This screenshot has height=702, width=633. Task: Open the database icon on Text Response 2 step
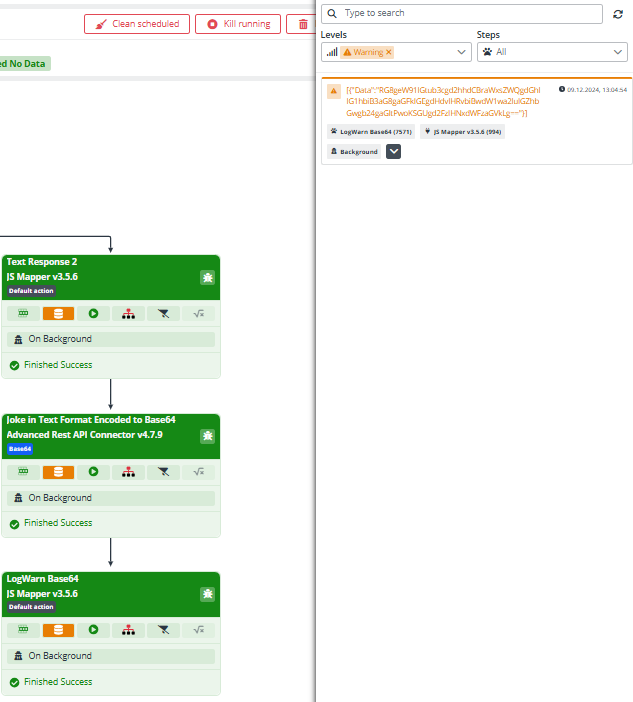click(58, 313)
